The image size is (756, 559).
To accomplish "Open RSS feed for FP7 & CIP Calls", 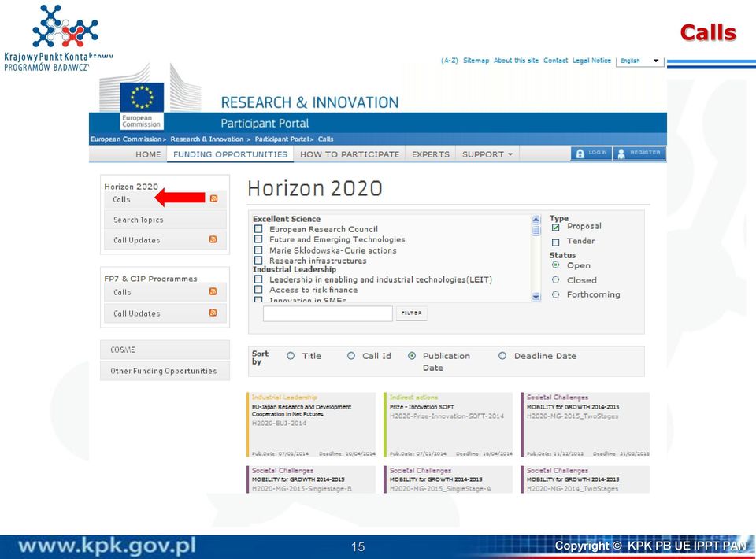I will click(x=213, y=291).
